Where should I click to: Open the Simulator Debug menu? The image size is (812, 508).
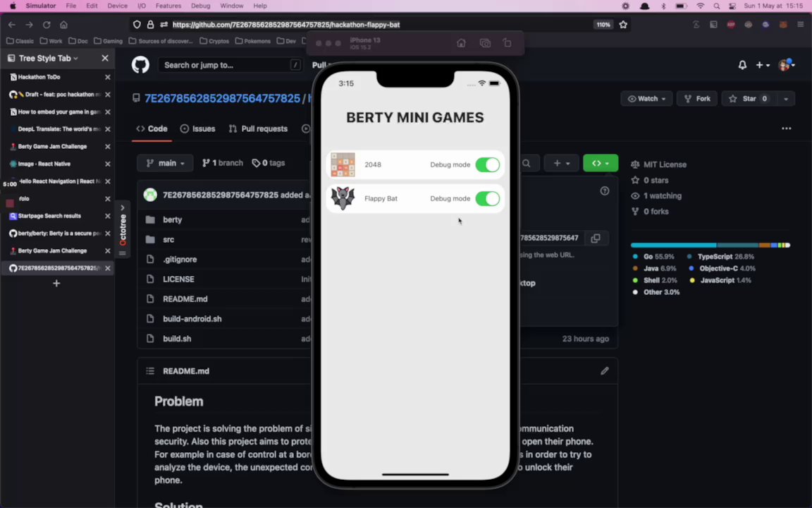click(x=200, y=6)
